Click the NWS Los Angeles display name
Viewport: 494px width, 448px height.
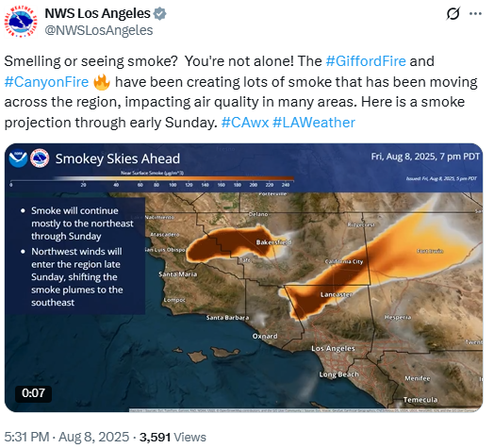coord(98,13)
